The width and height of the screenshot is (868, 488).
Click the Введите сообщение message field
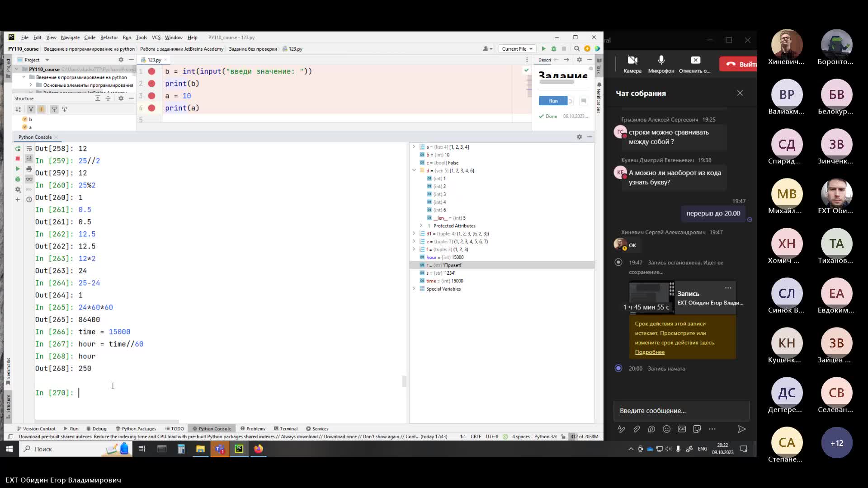[x=681, y=411]
